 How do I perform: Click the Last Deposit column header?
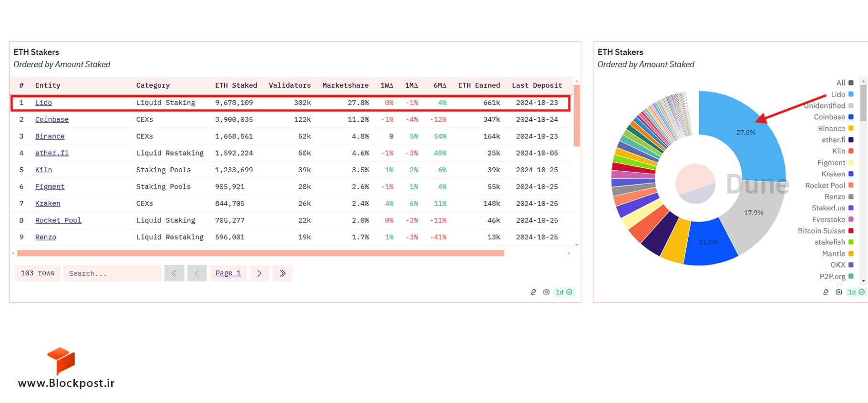pos(537,85)
